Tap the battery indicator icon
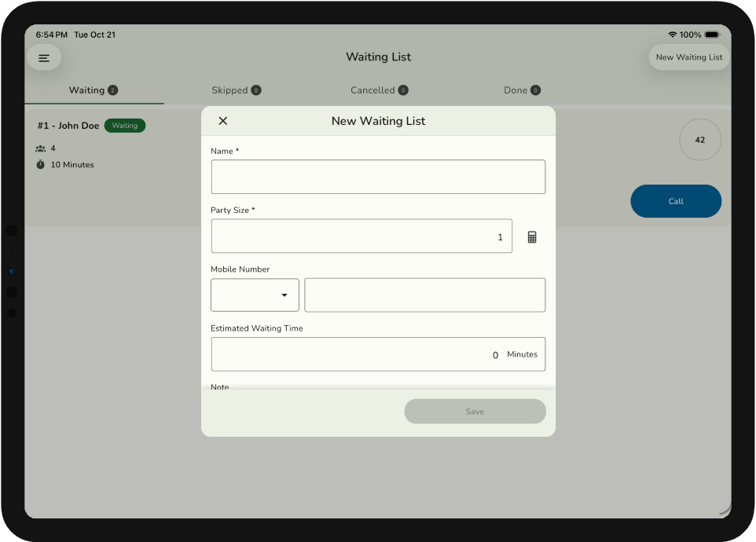The width and height of the screenshot is (756, 542). [711, 35]
